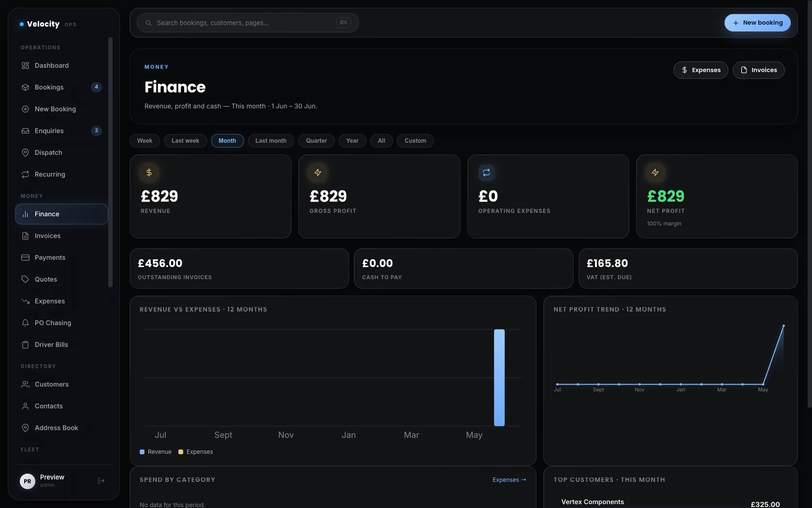Click the PR avatar in sidebar footer
Image resolution: width=812 pixels, height=508 pixels.
pyautogui.click(x=28, y=481)
